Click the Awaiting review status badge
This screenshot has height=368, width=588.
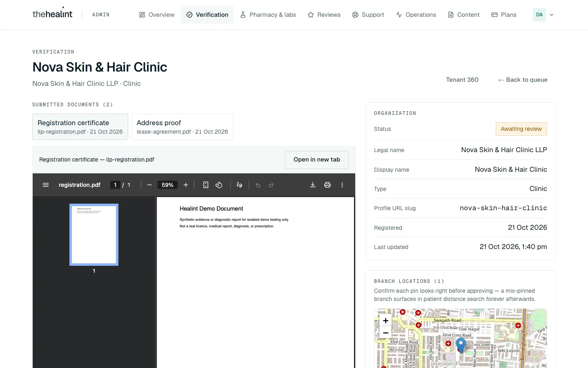coord(521,129)
